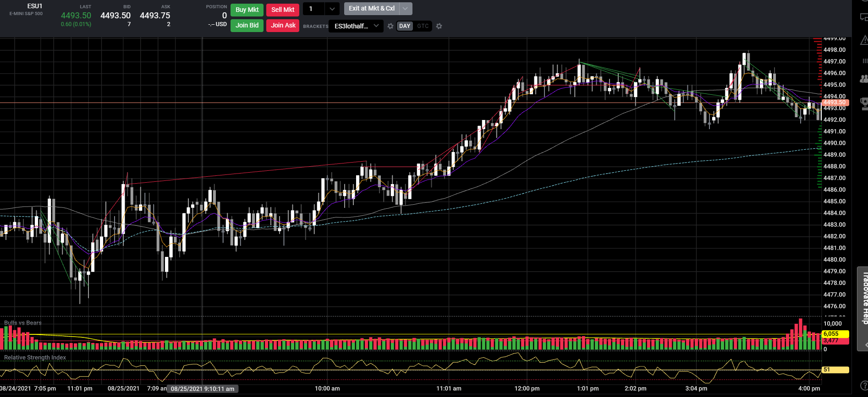Click the 4:00 pm time axis label

[x=809, y=388]
